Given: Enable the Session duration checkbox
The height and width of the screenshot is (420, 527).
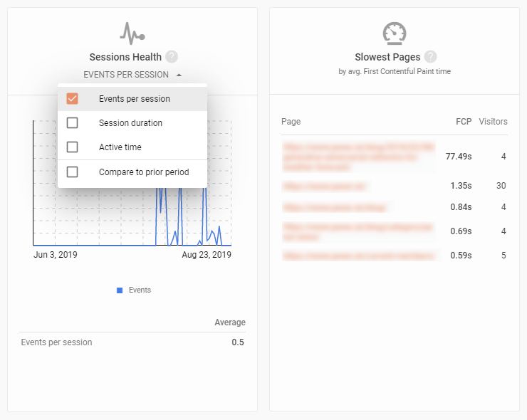Looking at the screenshot, I should [x=72, y=123].
